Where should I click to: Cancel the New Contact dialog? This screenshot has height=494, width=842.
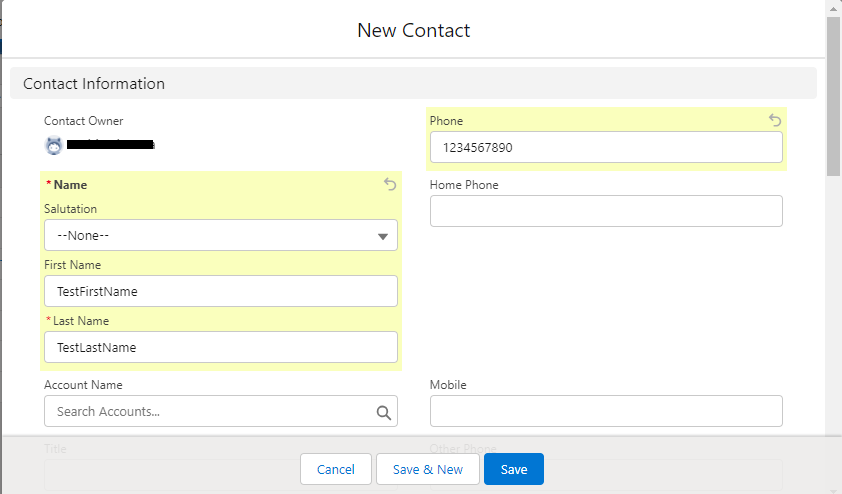[336, 469]
